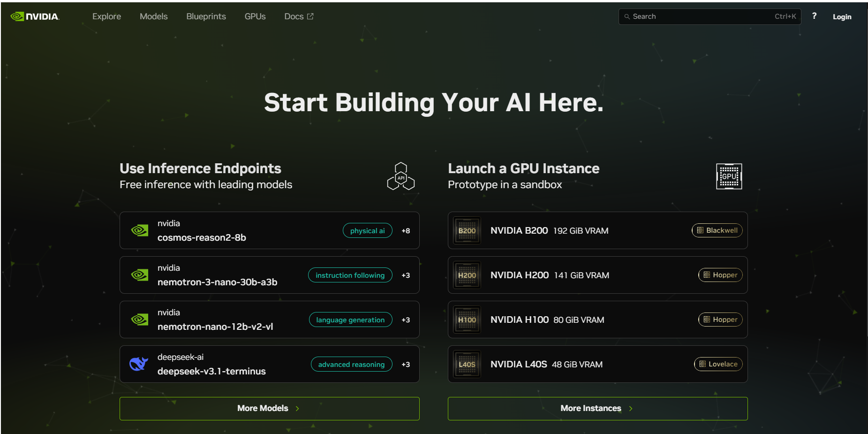Click the instruction following tag

[350, 275]
